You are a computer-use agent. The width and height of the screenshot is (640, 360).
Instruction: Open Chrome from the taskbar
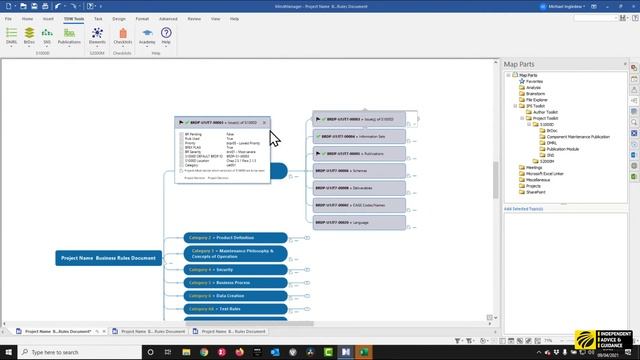click(204, 352)
